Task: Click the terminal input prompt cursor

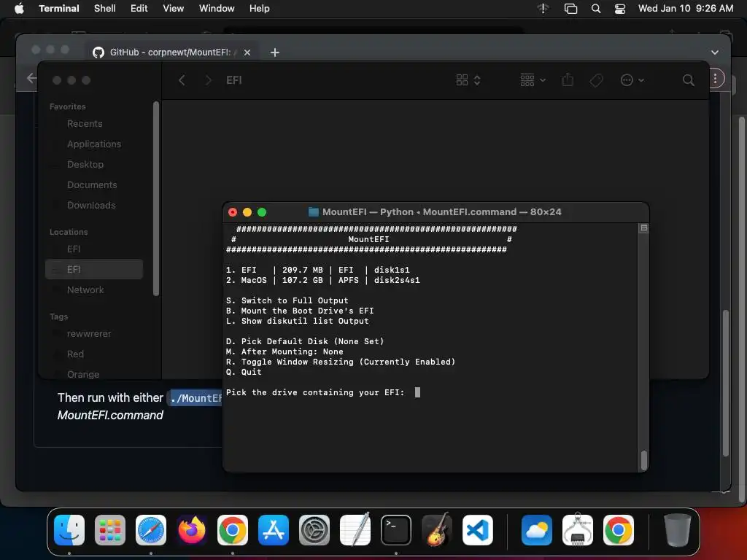Action: point(417,392)
